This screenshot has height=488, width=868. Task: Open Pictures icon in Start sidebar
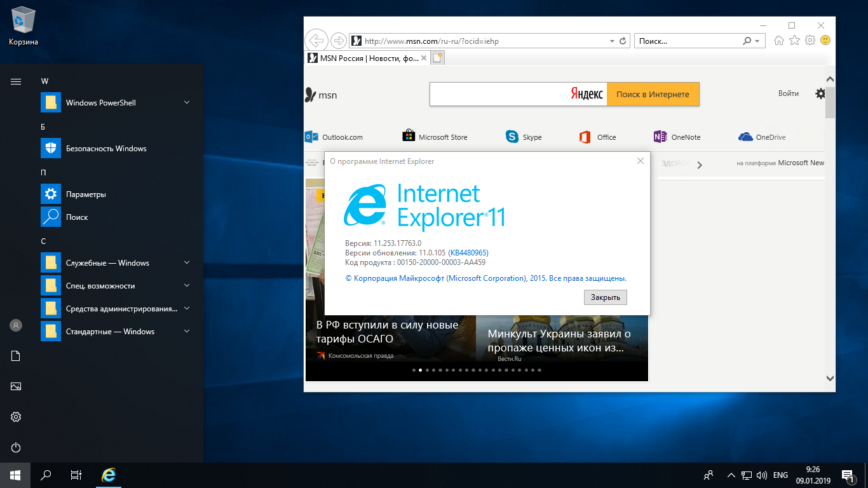point(16,386)
